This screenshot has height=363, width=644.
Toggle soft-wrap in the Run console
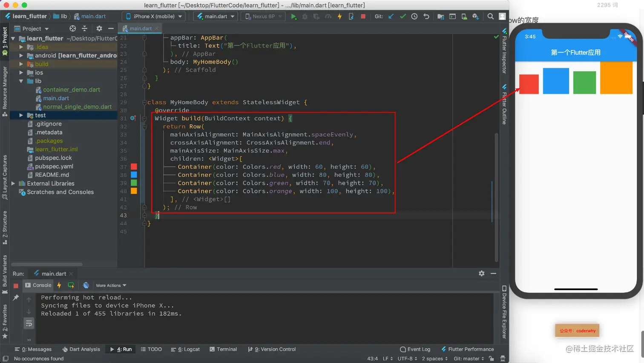coord(29,323)
